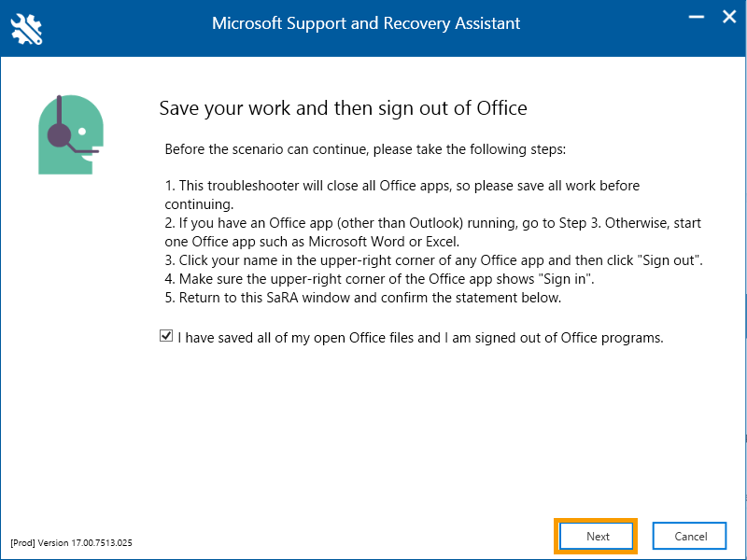
Task: Click the wrench and screwdriver app icon
Action: coord(27,29)
